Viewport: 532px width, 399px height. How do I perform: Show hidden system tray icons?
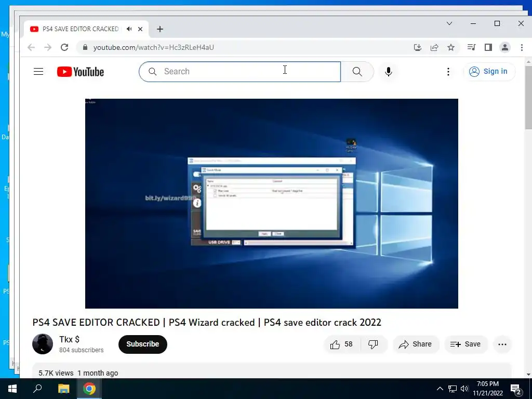pyautogui.click(x=440, y=389)
